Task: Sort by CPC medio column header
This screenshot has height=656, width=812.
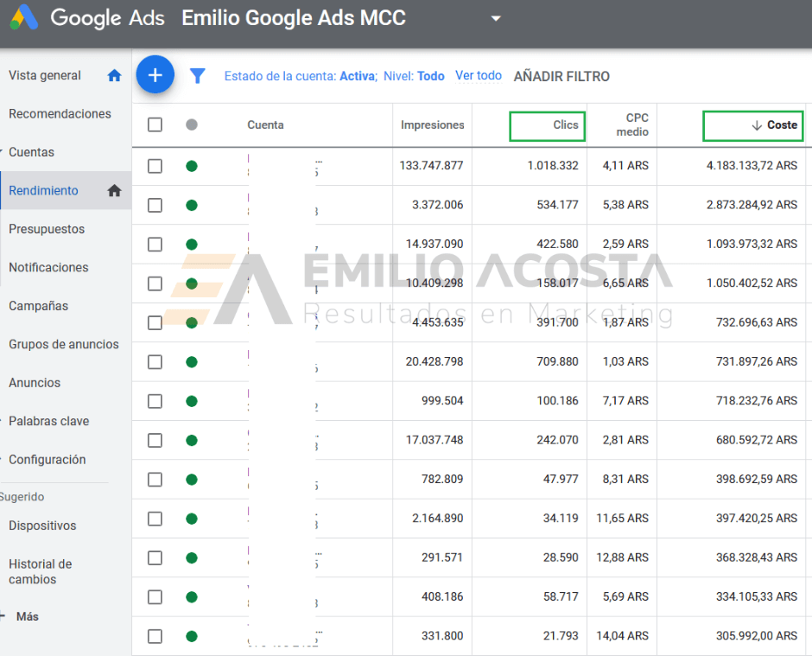Action: 632,124
